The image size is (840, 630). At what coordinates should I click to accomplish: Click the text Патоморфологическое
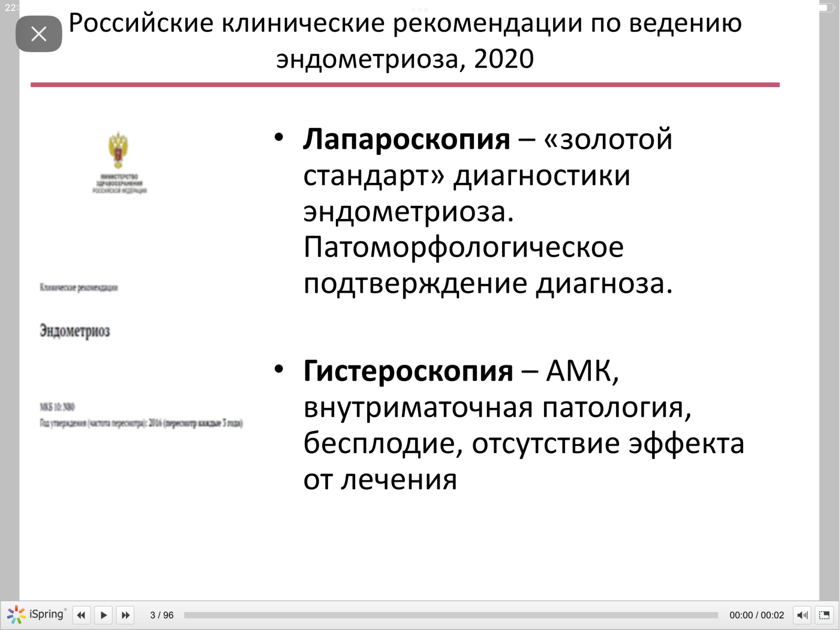(x=463, y=247)
